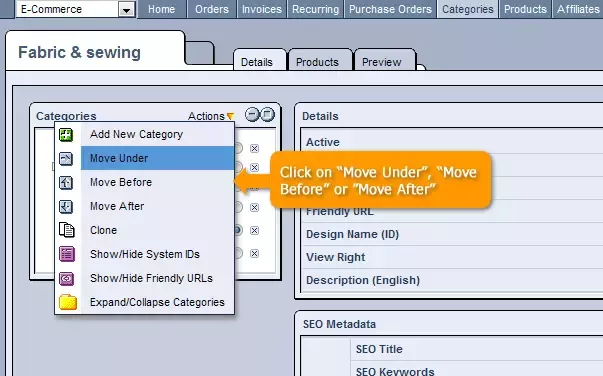Viewport: 603px width, 376px height.
Task: Click the "Fabric & sewing" page title
Action: click(79, 52)
